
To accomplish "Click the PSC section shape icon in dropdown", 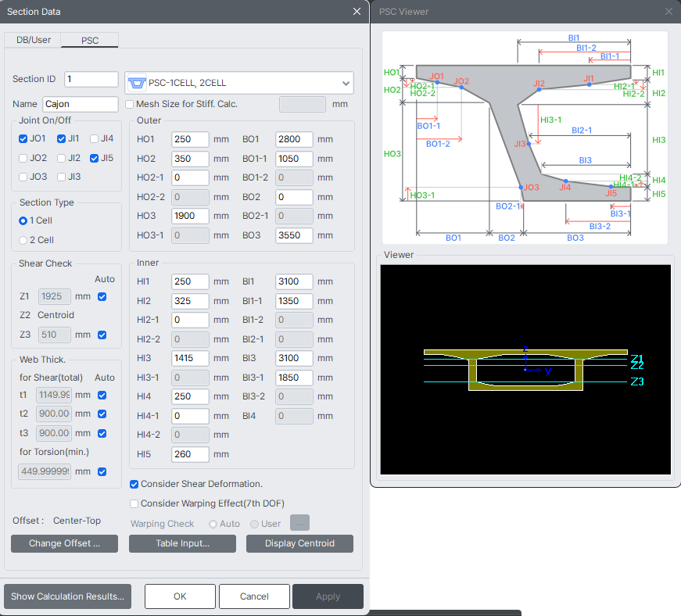I will 136,83.
